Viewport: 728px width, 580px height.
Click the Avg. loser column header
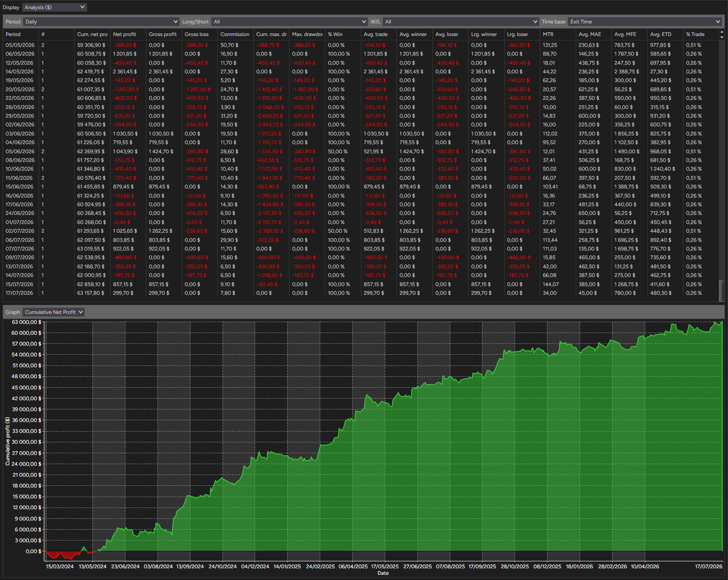[450, 34]
